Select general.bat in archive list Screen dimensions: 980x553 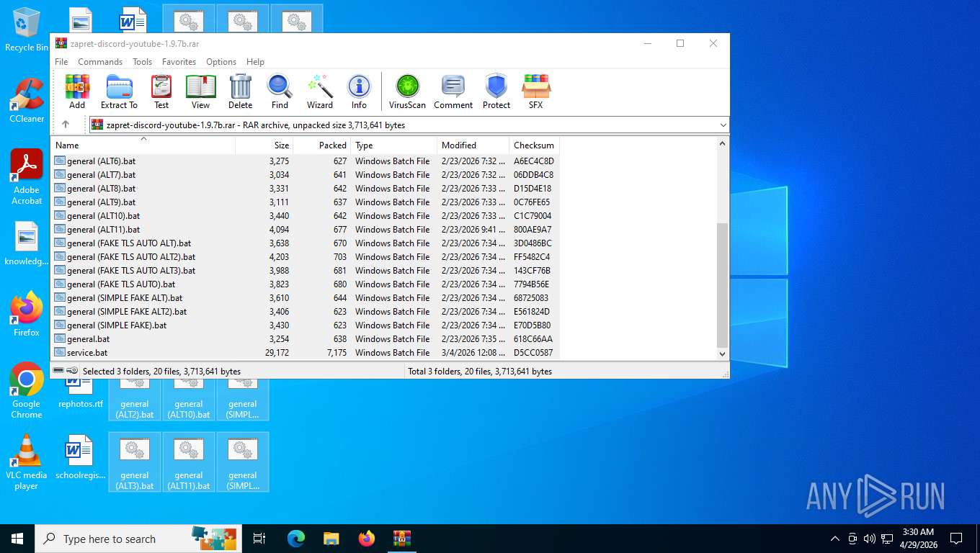306,339
